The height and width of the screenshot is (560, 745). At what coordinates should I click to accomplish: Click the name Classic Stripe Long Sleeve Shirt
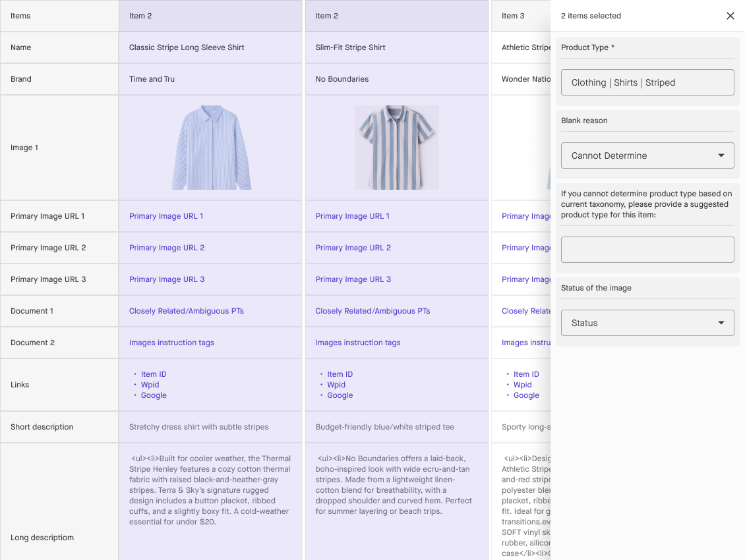187,47
